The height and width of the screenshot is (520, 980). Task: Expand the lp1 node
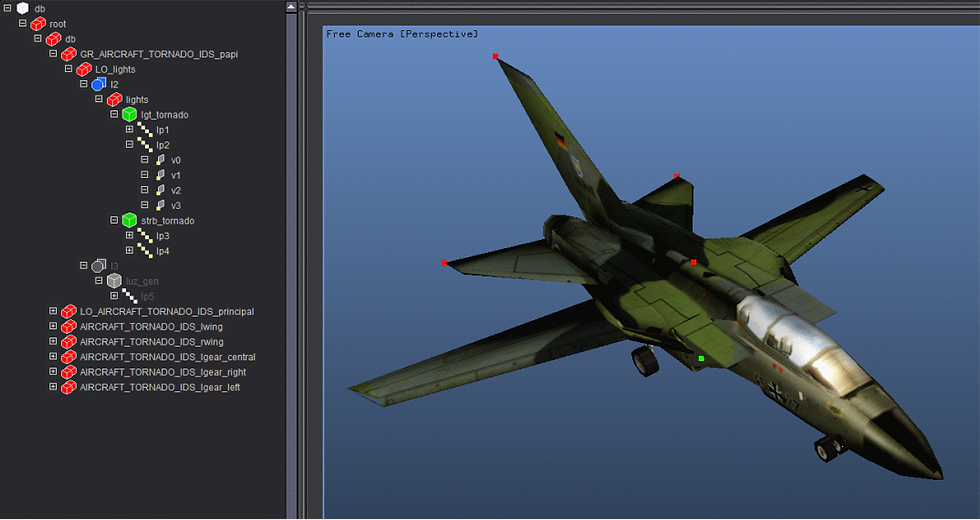(x=129, y=129)
